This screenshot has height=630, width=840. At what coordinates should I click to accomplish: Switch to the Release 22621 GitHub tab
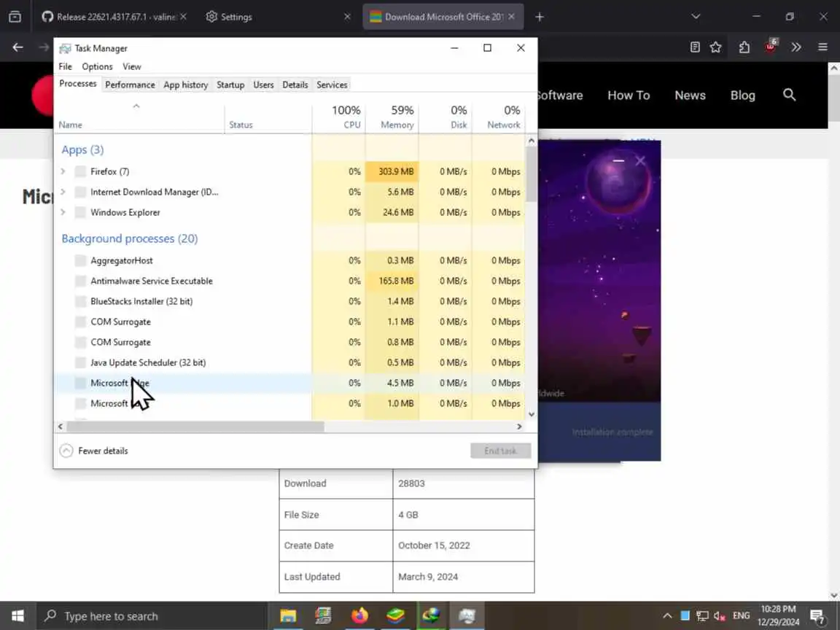coord(114,17)
